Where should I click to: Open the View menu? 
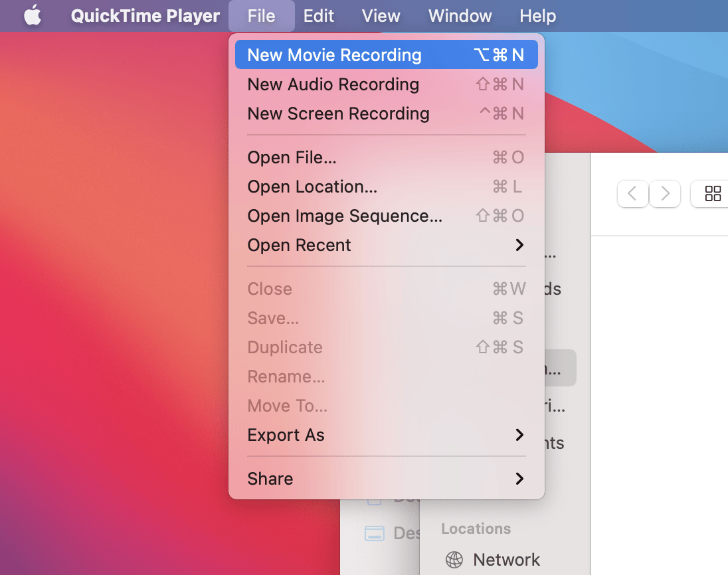(x=381, y=16)
